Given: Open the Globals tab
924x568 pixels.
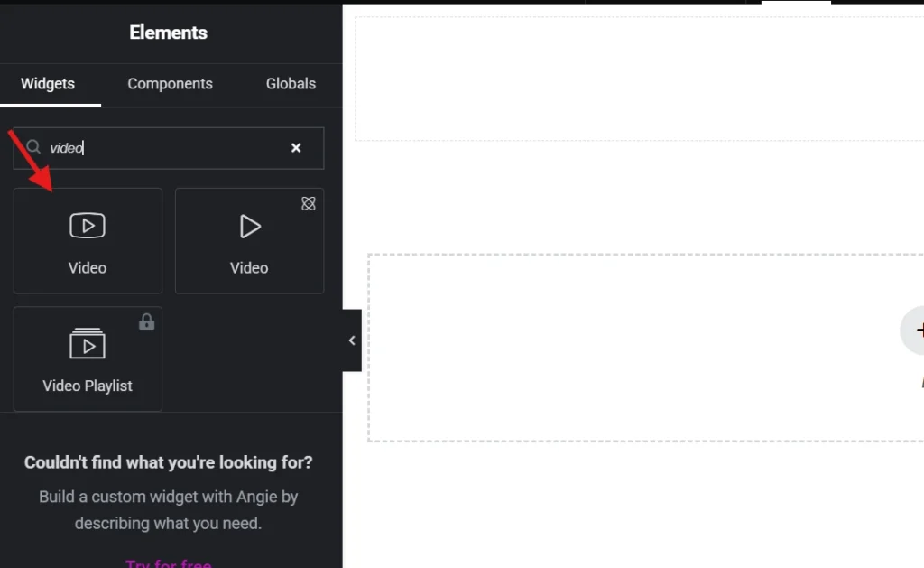Looking at the screenshot, I should click(291, 84).
